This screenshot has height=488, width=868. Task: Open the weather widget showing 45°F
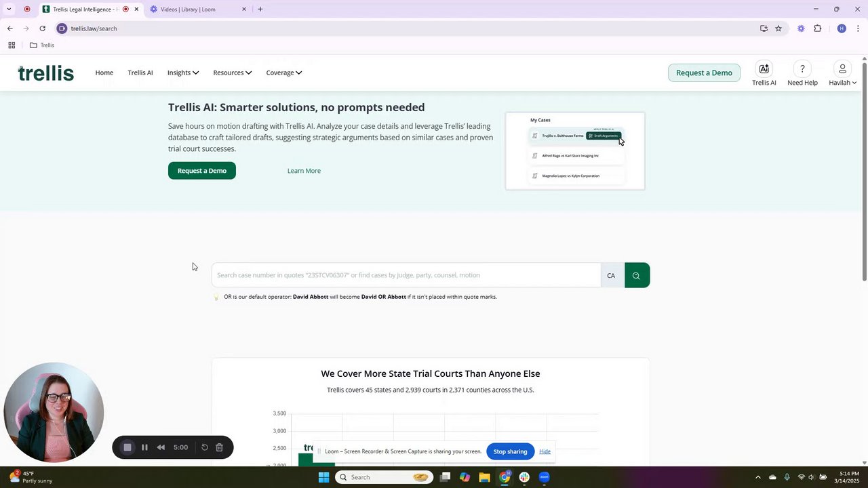pos(31,477)
